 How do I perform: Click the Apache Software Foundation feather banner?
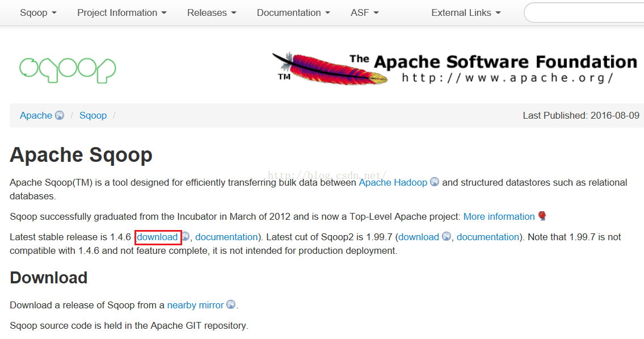tap(454, 68)
